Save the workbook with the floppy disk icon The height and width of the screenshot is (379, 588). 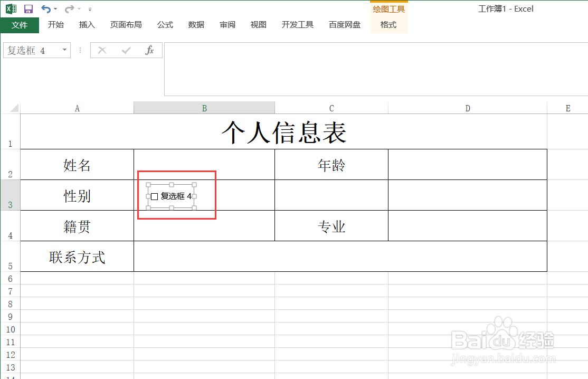coord(29,8)
